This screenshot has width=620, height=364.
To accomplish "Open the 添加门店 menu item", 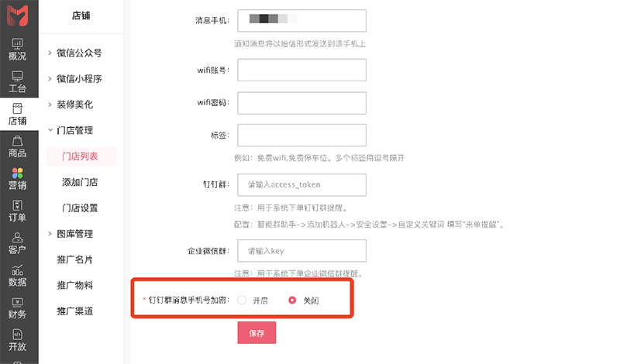I will [x=80, y=182].
